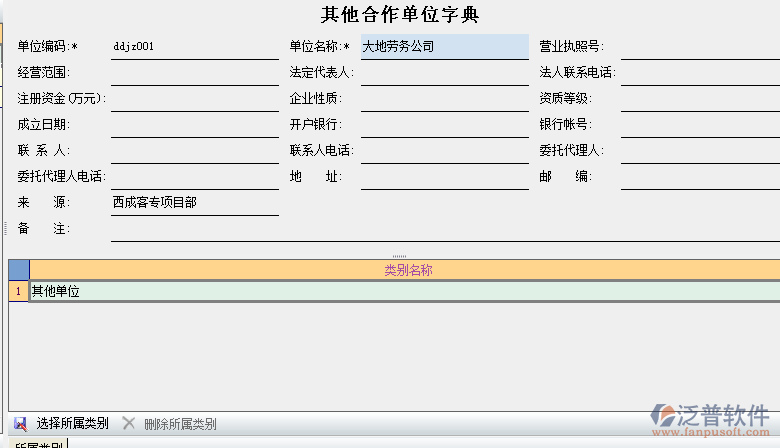Click the 类别名称 column header

pos(405,270)
